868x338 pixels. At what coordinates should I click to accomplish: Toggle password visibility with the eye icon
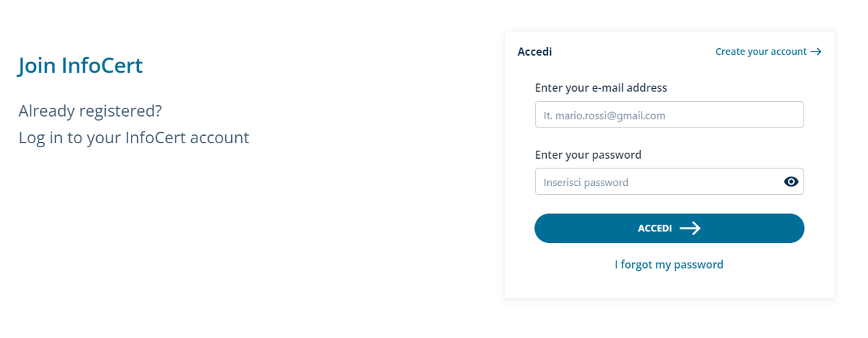(791, 182)
